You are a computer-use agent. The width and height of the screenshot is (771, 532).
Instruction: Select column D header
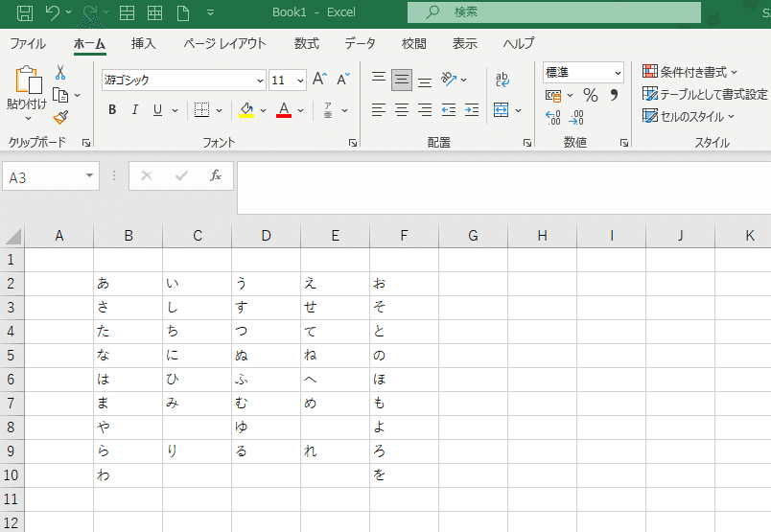pos(266,236)
